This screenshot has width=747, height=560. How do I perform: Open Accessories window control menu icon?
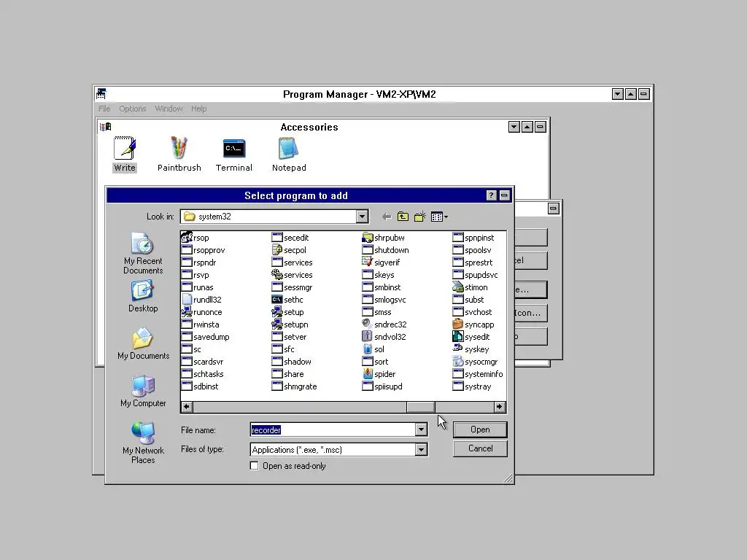[105, 127]
